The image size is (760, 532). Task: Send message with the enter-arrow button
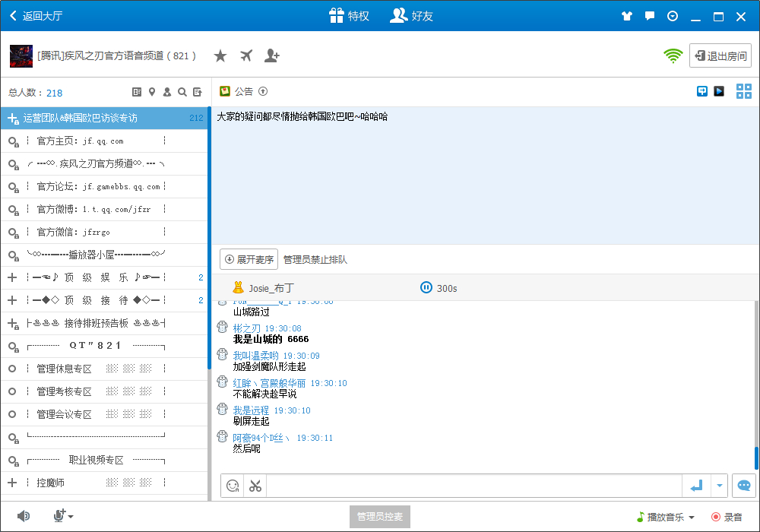[696, 486]
